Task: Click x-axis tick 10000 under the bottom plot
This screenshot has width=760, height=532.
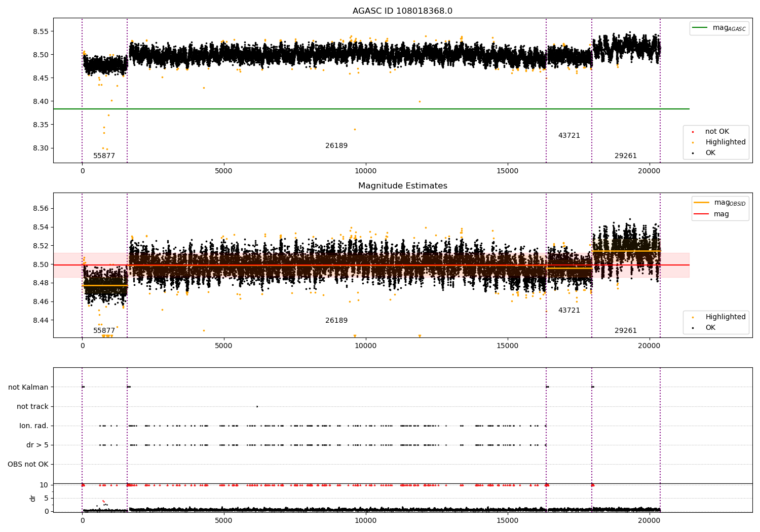Action: click(x=365, y=521)
